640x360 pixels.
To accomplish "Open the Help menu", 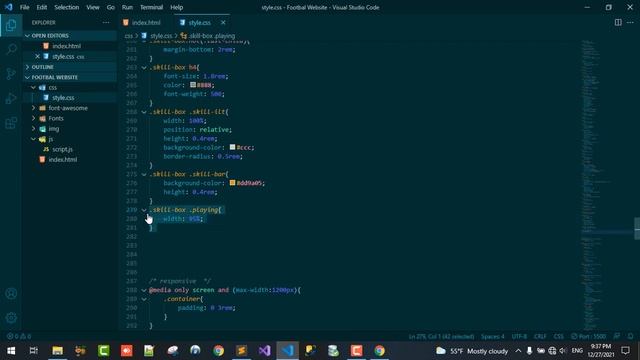I will pos(176,7).
